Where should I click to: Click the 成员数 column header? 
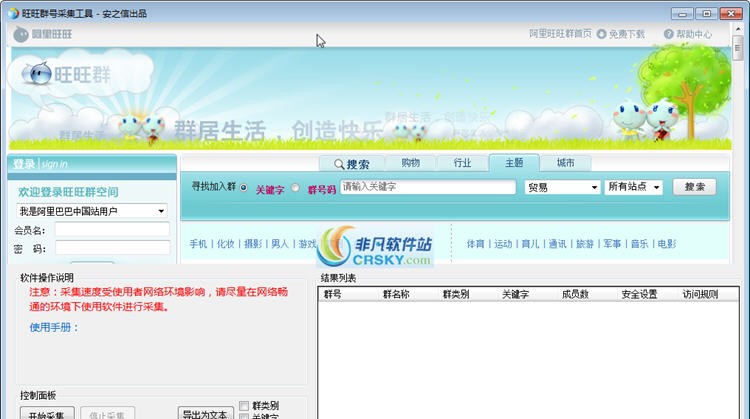click(575, 294)
